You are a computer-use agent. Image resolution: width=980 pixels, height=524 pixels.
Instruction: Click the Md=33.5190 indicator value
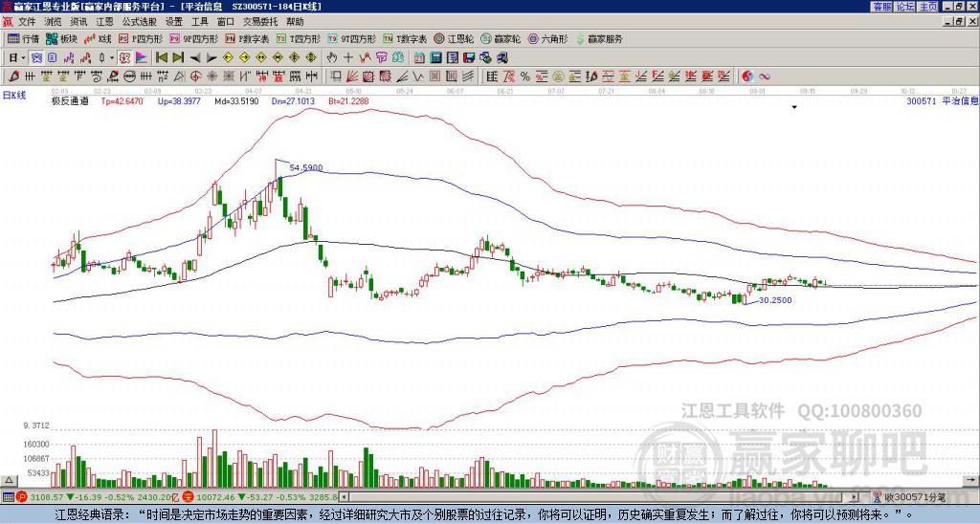click(236, 100)
